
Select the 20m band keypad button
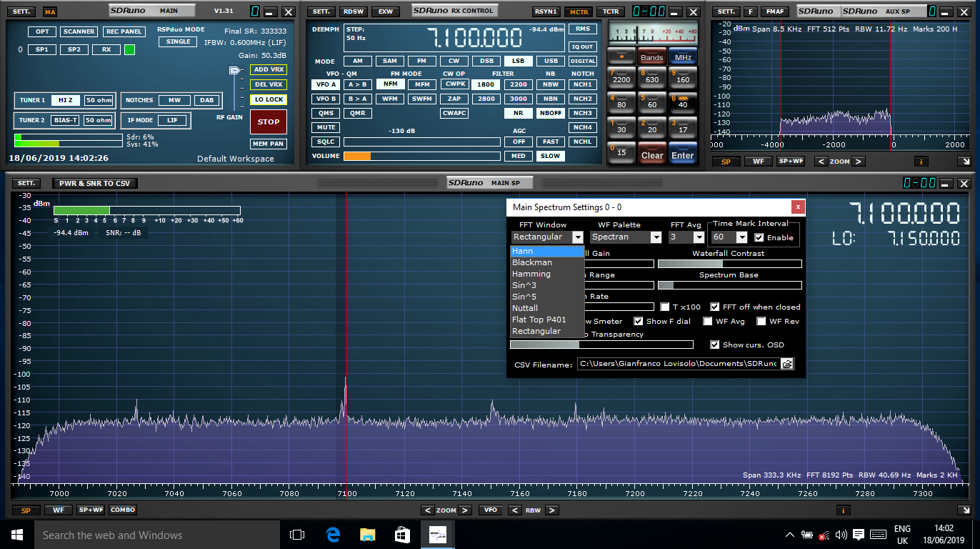pyautogui.click(x=651, y=127)
